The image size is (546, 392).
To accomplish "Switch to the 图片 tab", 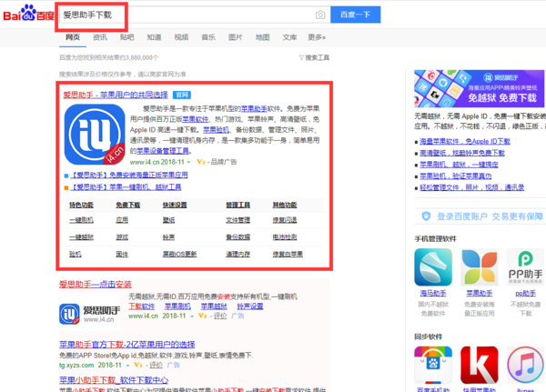I will pyautogui.click(x=236, y=37).
